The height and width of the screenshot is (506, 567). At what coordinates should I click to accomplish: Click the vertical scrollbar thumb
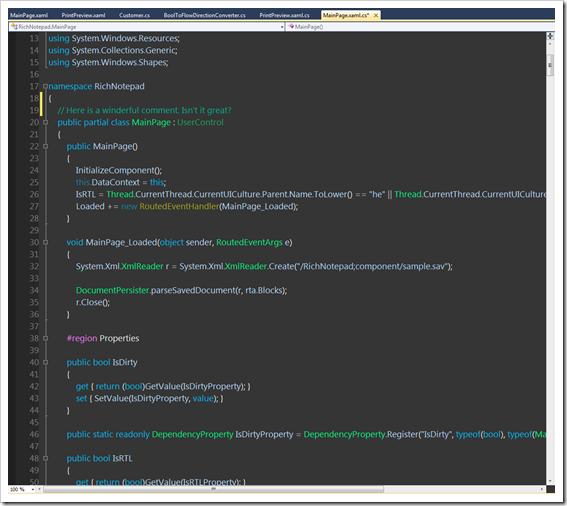point(550,65)
